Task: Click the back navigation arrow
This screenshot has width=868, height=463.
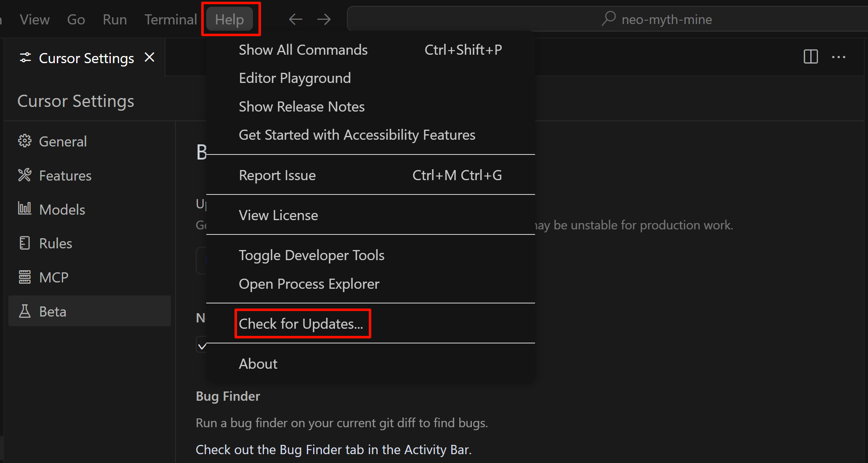Action: [x=296, y=19]
